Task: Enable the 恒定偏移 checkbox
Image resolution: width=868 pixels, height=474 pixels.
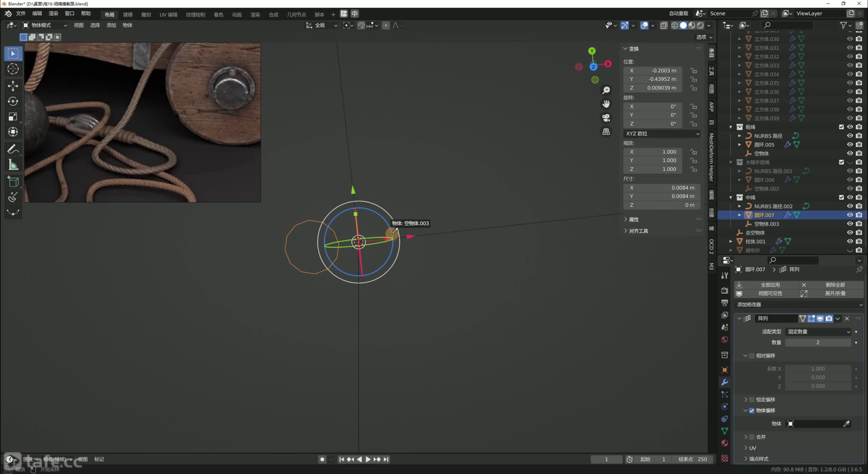Action: click(752, 400)
